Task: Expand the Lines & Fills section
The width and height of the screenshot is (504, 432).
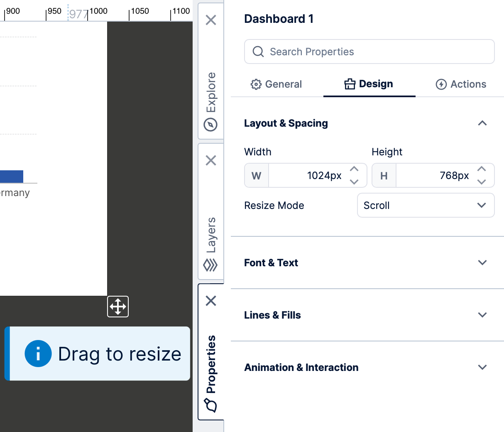Action: pos(482,315)
